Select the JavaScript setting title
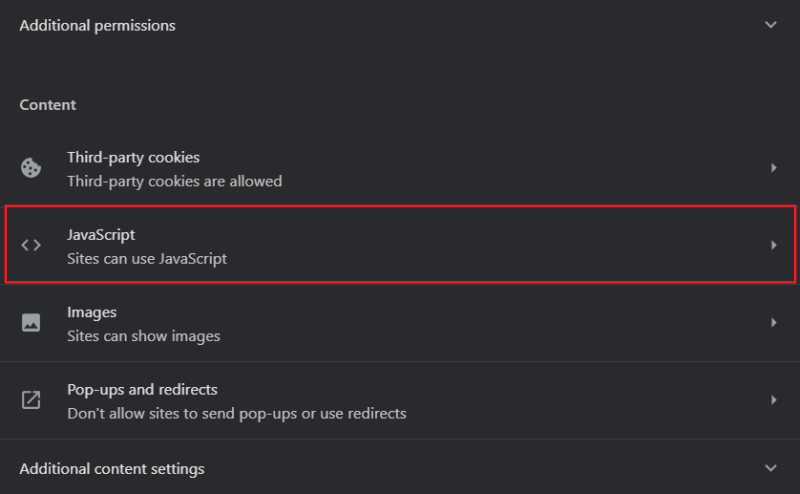The height and width of the screenshot is (494, 800). point(101,235)
